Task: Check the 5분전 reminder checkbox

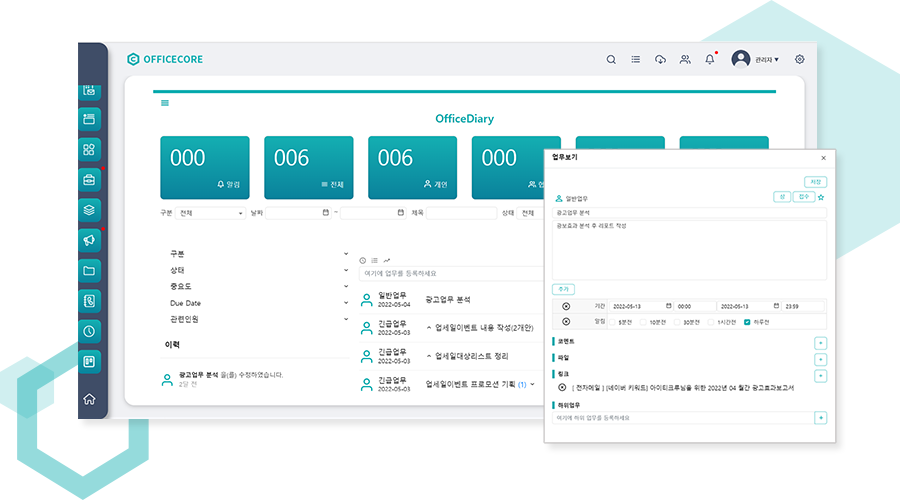Action: pos(613,322)
